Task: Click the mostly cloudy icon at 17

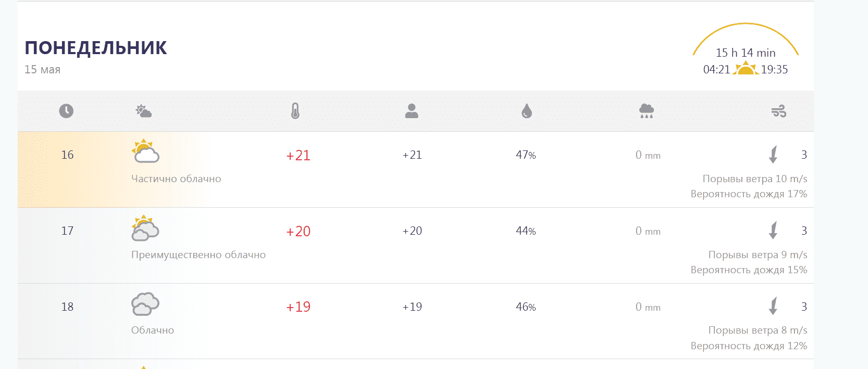Action: 145,228
